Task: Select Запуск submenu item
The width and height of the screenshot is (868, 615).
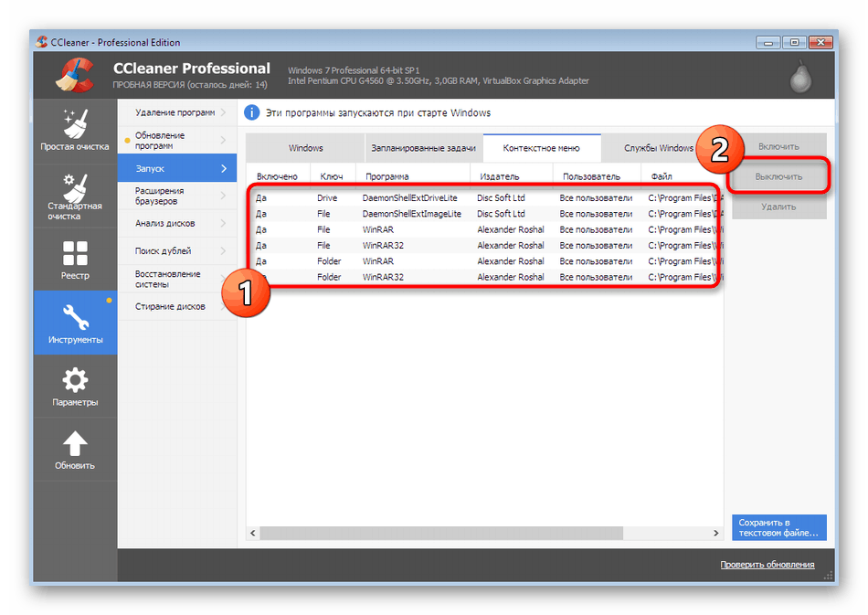Action: pos(176,168)
